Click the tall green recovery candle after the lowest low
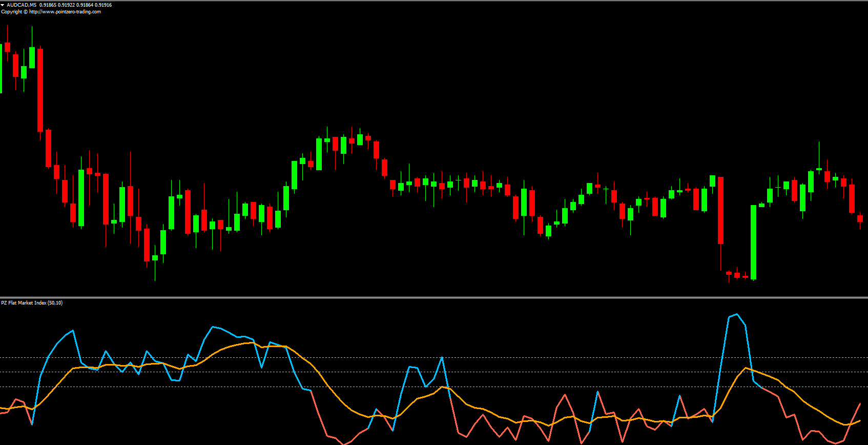 point(753,242)
